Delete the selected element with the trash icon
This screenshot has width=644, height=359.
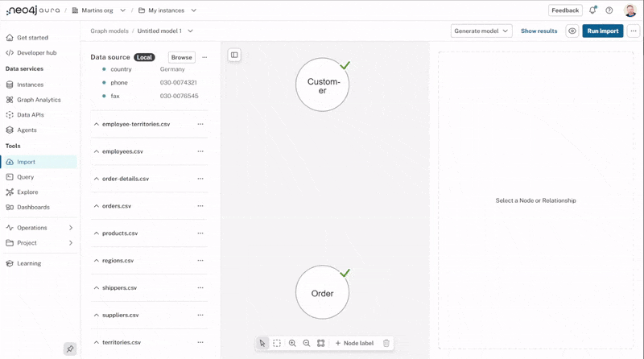click(x=386, y=343)
